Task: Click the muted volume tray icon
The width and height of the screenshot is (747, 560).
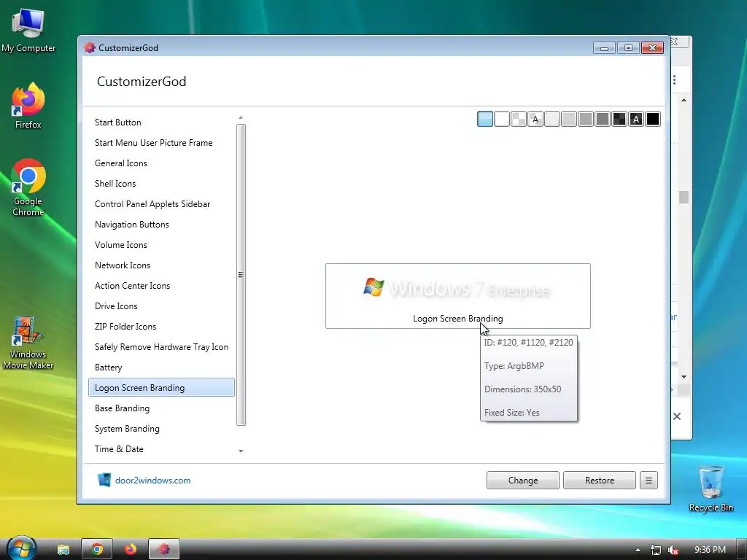Action: click(x=673, y=550)
